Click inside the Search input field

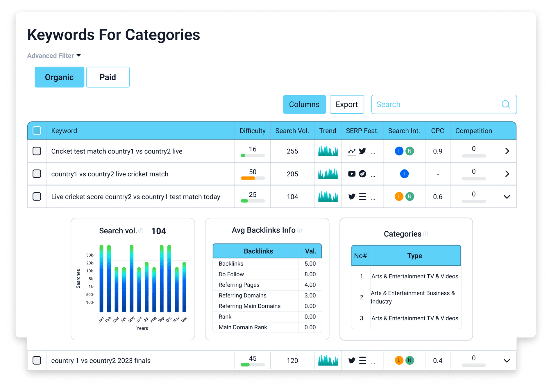coord(436,104)
